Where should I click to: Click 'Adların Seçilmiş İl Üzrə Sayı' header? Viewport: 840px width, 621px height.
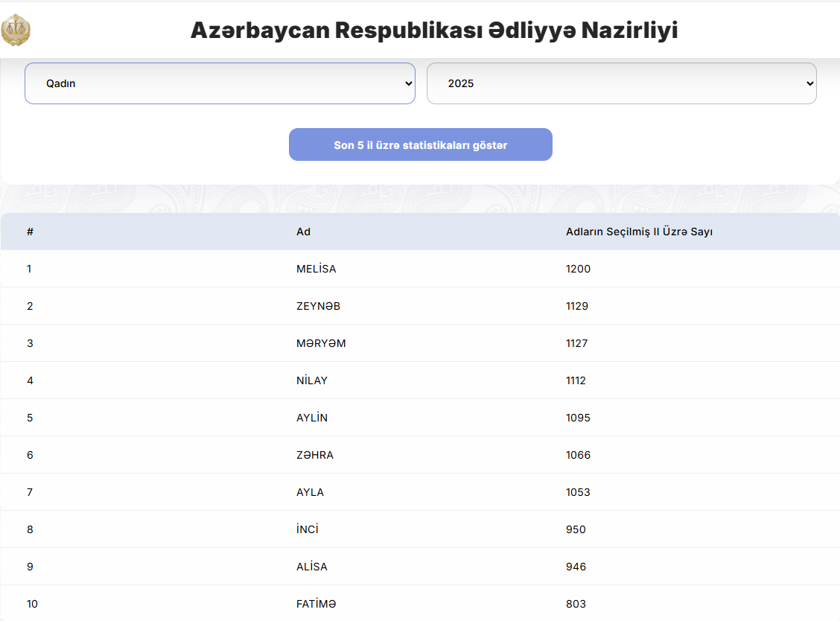(x=639, y=232)
